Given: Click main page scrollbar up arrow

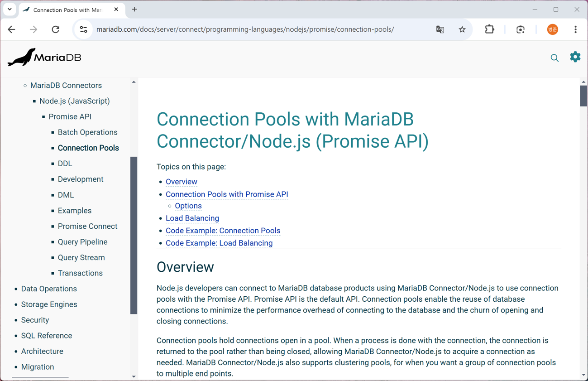Looking at the screenshot, I should (583, 82).
